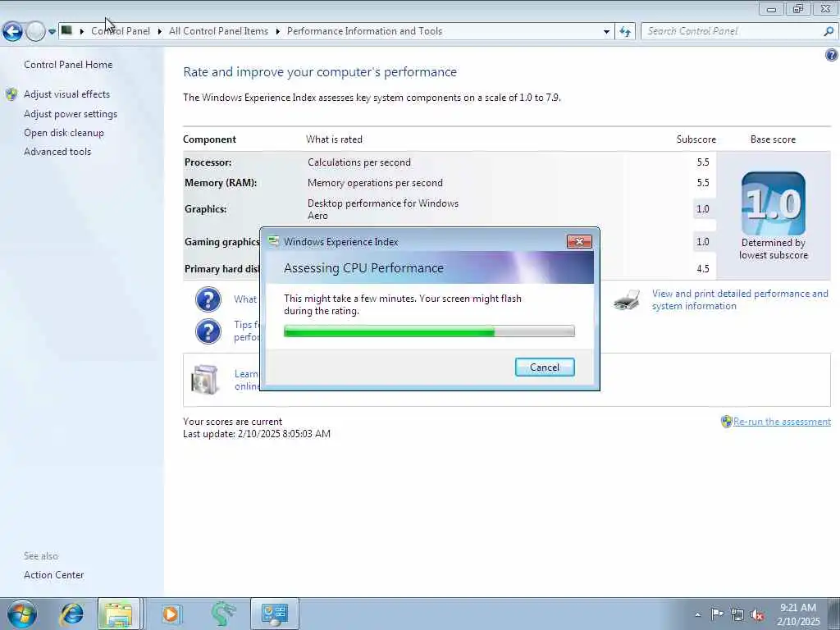Open Action Center link

(53, 575)
